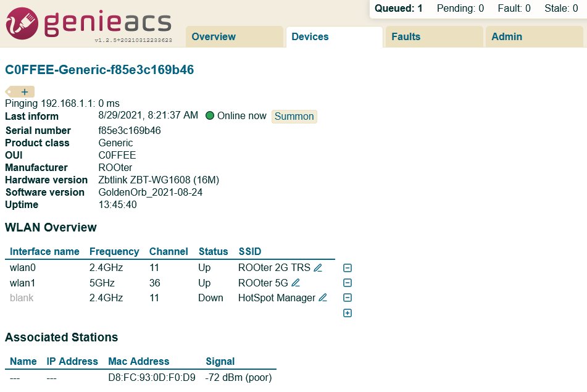This screenshot has width=587, height=392.
Task: Click the Channel column header
Action: (x=169, y=252)
